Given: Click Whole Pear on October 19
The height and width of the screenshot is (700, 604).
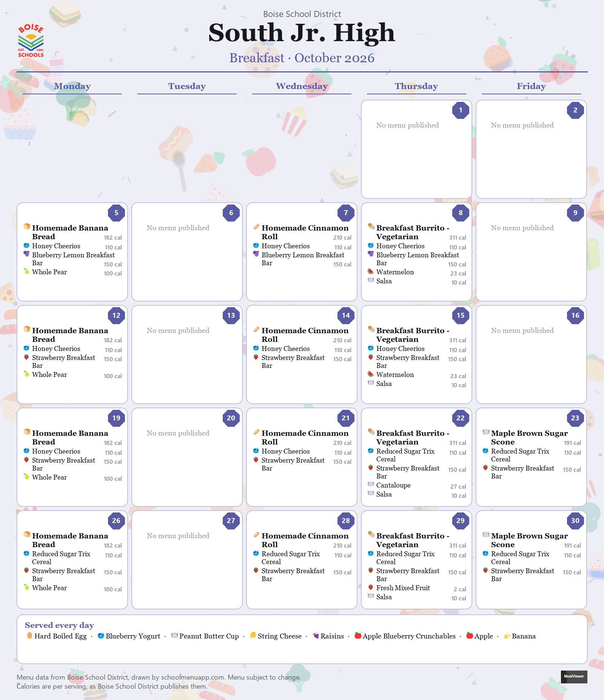Looking at the screenshot, I should [49, 477].
